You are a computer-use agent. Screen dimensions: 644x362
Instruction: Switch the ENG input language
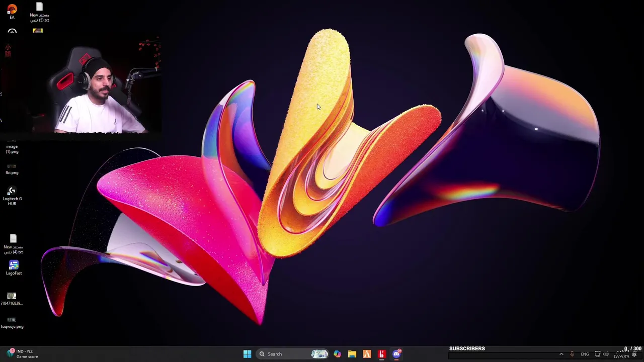[x=585, y=354]
